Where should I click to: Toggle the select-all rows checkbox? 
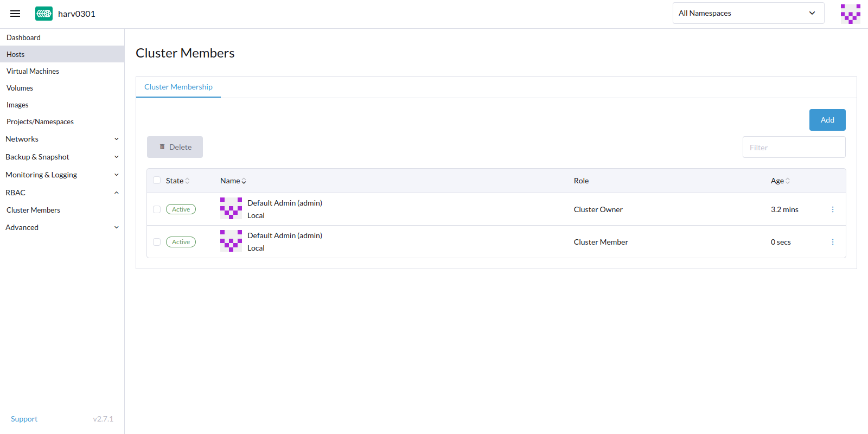click(x=157, y=180)
